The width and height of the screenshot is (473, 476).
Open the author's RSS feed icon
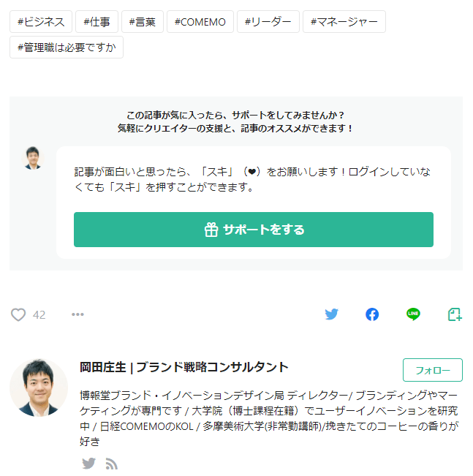111,463
